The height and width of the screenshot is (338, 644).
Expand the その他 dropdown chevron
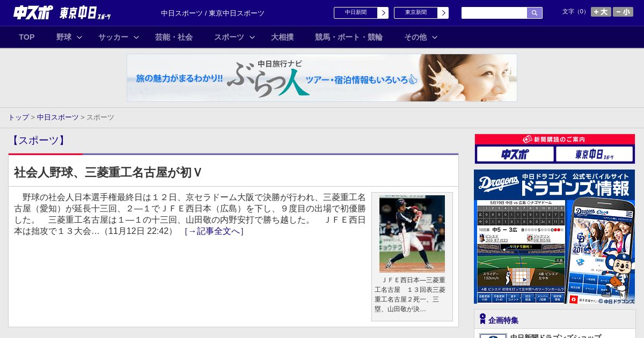435,37
